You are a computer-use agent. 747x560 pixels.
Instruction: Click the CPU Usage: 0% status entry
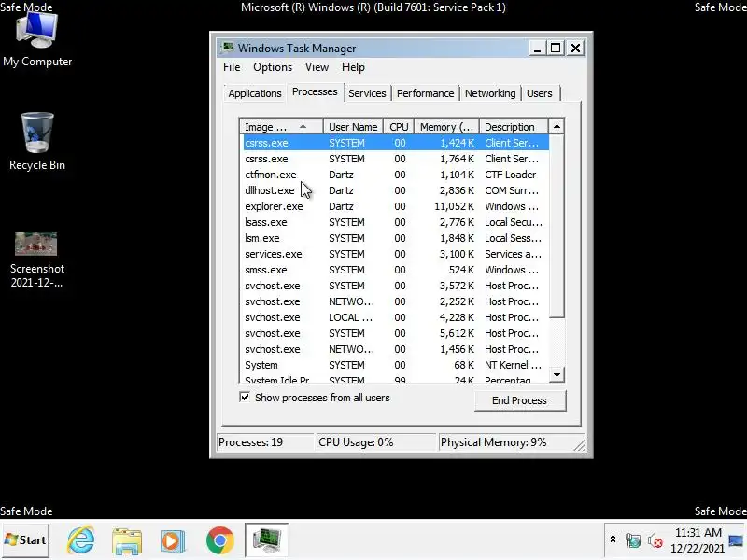click(x=376, y=442)
